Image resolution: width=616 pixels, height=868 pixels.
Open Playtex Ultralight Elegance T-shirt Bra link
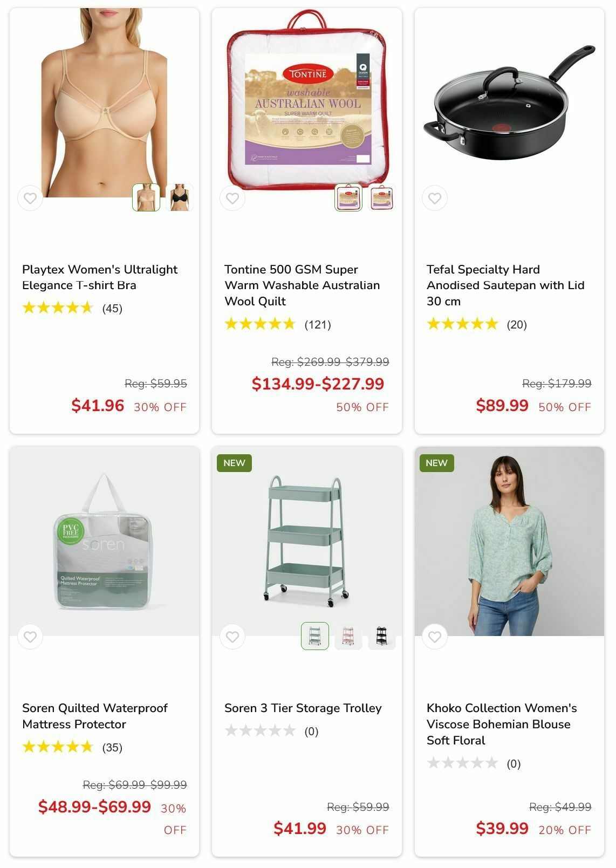point(100,277)
